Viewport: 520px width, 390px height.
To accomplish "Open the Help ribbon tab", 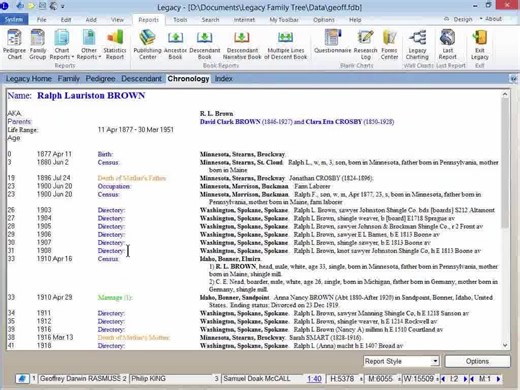I will [x=355, y=20].
